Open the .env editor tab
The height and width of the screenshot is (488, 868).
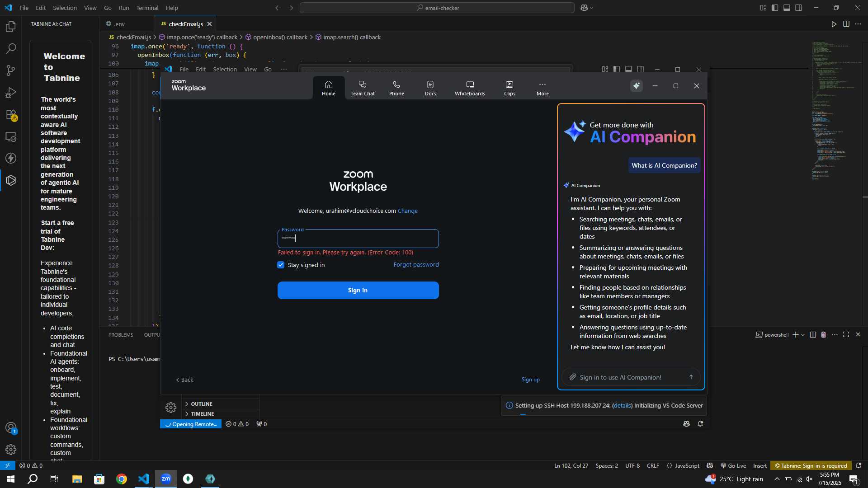pos(119,24)
